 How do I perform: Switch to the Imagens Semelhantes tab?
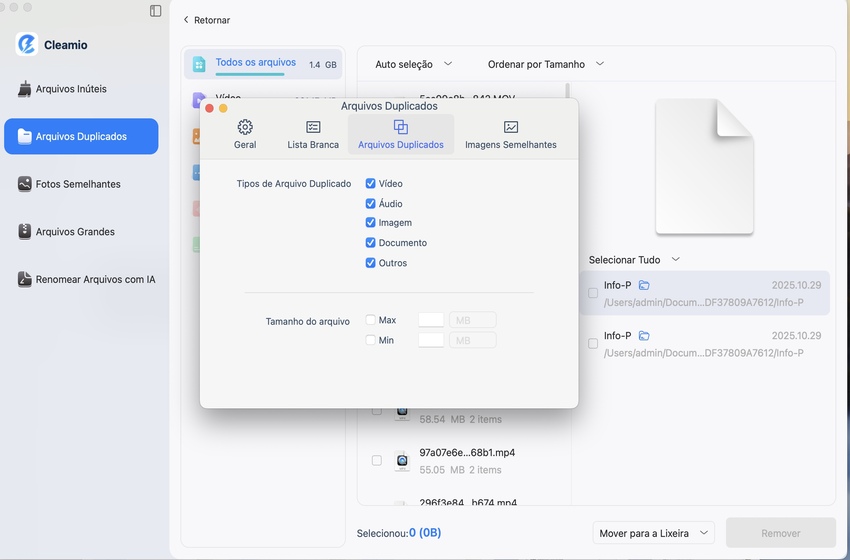coord(511,134)
